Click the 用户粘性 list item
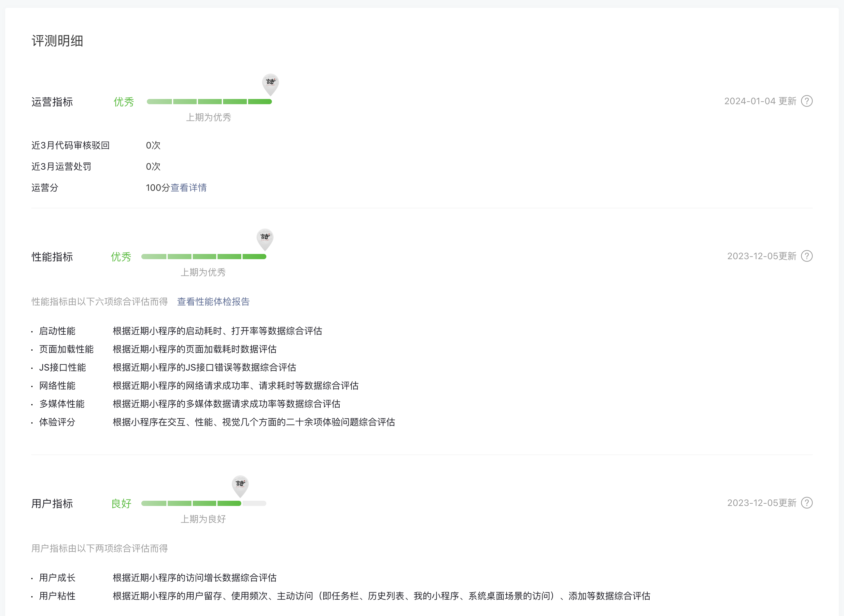Image resolution: width=844 pixels, height=616 pixels. click(x=57, y=596)
